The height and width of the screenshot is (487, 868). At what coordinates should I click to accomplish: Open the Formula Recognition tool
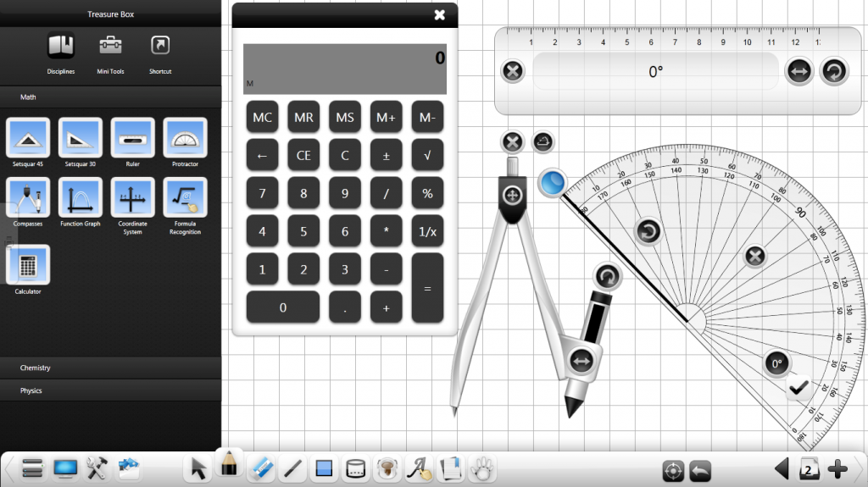coord(185,197)
